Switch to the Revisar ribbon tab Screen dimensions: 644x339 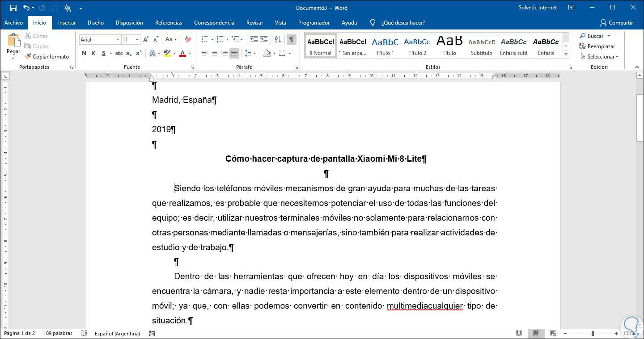pyautogui.click(x=254, y=23)
